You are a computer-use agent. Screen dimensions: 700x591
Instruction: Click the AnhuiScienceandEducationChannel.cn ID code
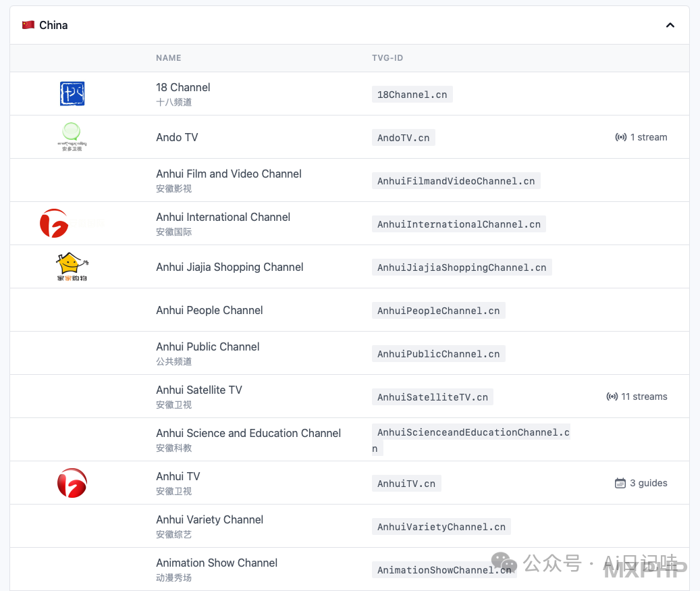coord(471,440)
